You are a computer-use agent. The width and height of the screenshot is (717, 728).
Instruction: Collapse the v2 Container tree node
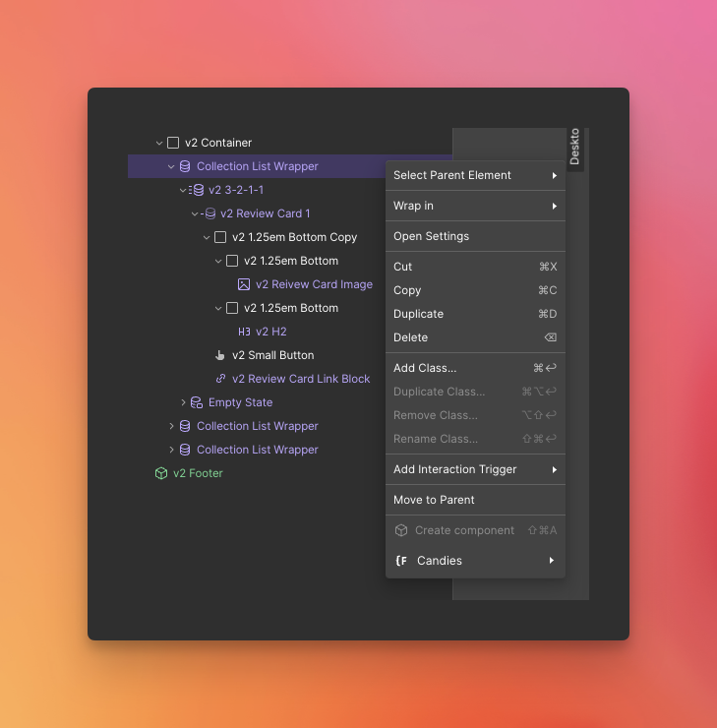pyautogui.click(x=159, y=143)
